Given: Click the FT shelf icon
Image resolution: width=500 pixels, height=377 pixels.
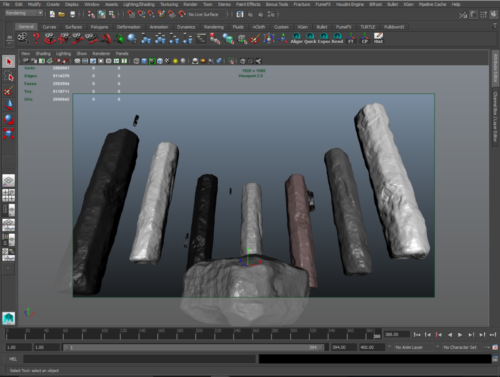Looking at the screenshot, I should [351, 38].
